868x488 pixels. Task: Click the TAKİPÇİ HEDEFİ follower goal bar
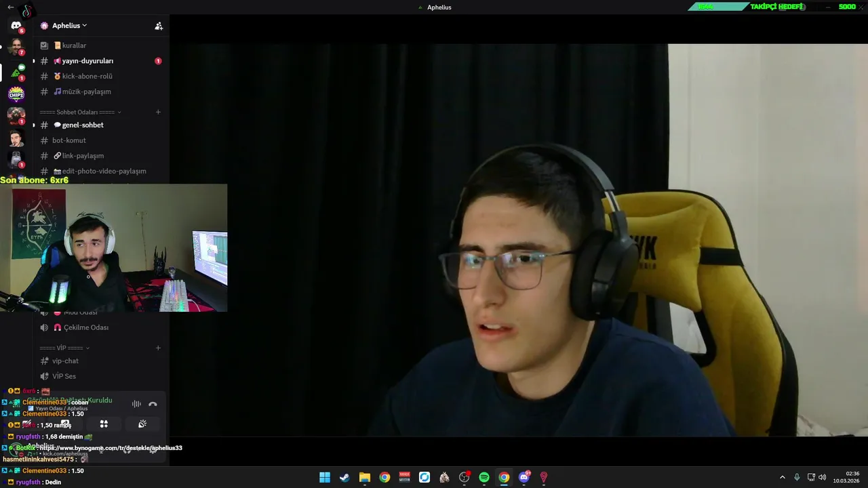774,7
